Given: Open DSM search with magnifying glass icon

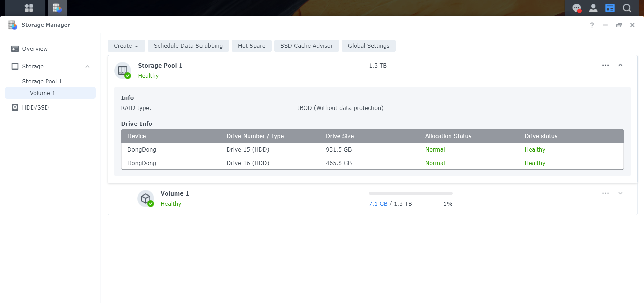Looking at the screenshot, I should pos(626,8).
